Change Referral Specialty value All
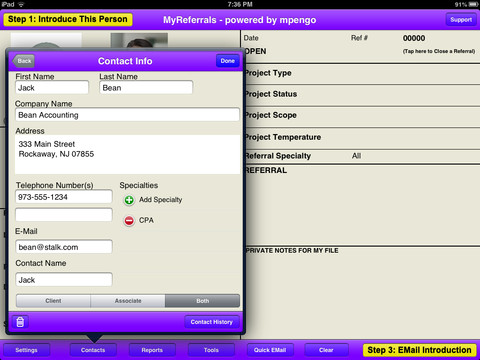 pos(356,156)
